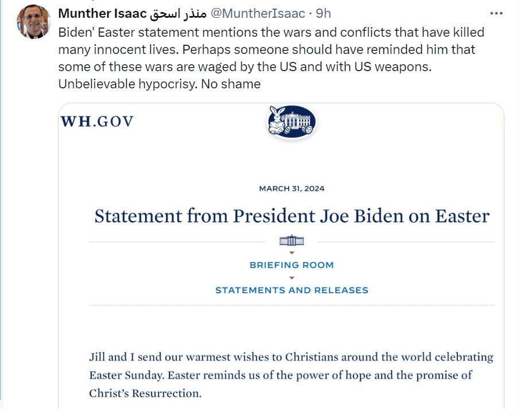The width and height of the screenshot is (532, 409).
Task: Click the WH.GOV wordmark
Action: click(97, 122)
